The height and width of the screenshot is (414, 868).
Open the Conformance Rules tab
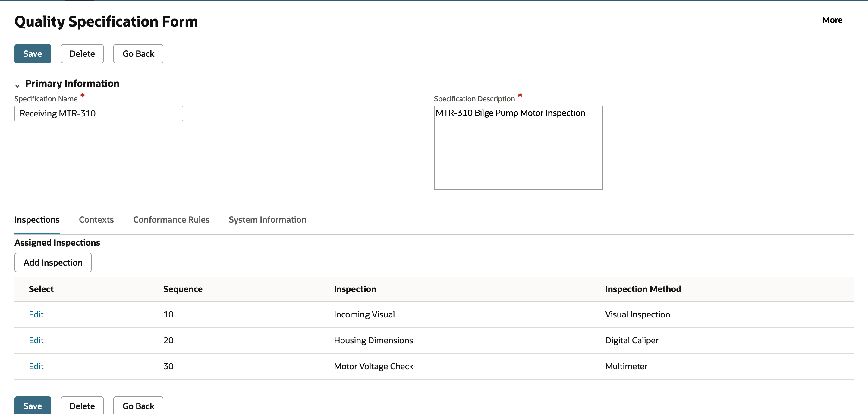(x=171, y=220)
